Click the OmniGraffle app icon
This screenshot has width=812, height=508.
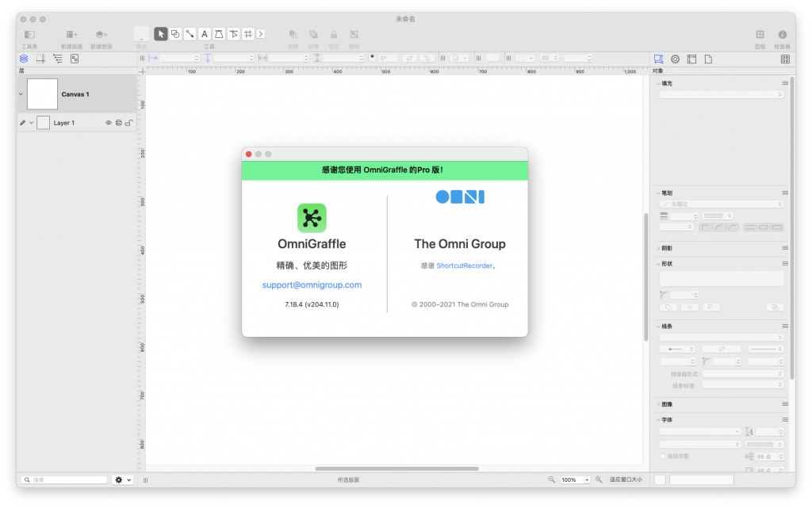point(312,218)
